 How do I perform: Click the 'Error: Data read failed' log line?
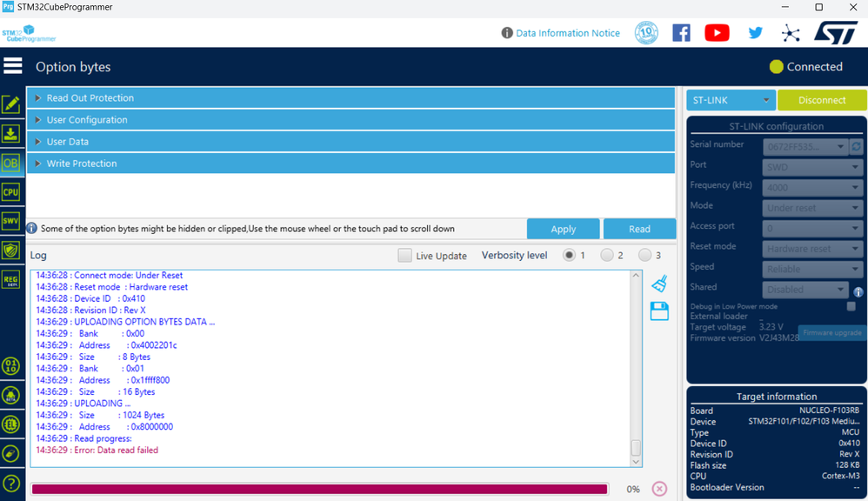coord(97,450)
